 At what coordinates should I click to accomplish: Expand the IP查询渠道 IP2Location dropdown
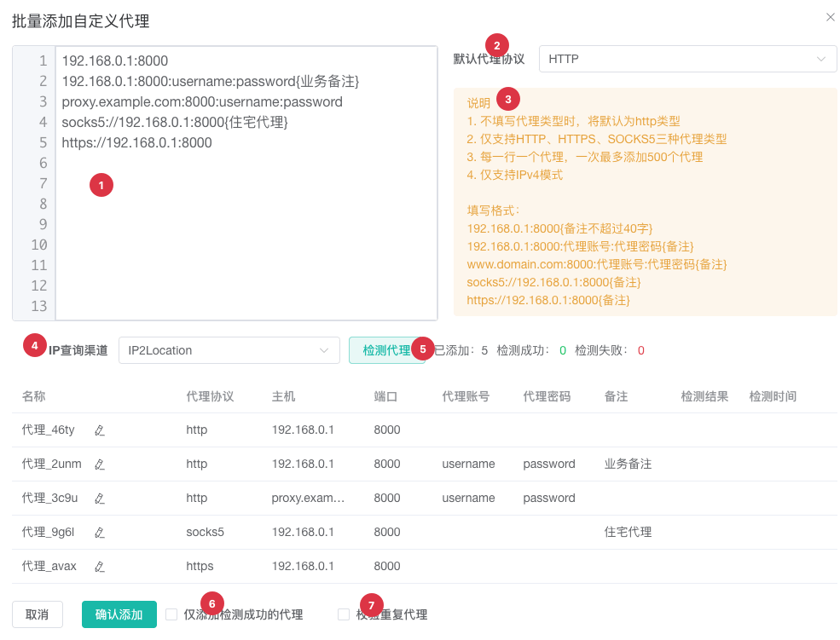(x=229, y=350)
